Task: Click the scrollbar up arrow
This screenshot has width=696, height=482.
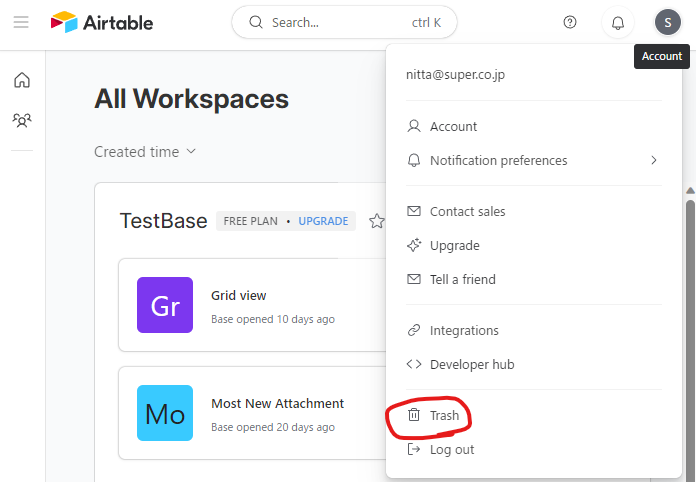Action: click(x=690, y=191)
